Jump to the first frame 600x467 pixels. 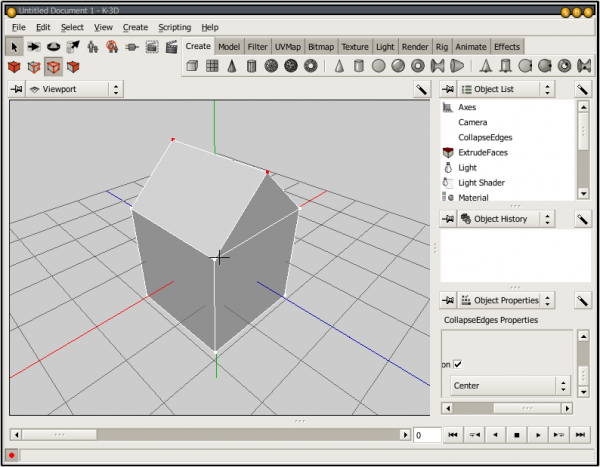[x=453, y=435]
